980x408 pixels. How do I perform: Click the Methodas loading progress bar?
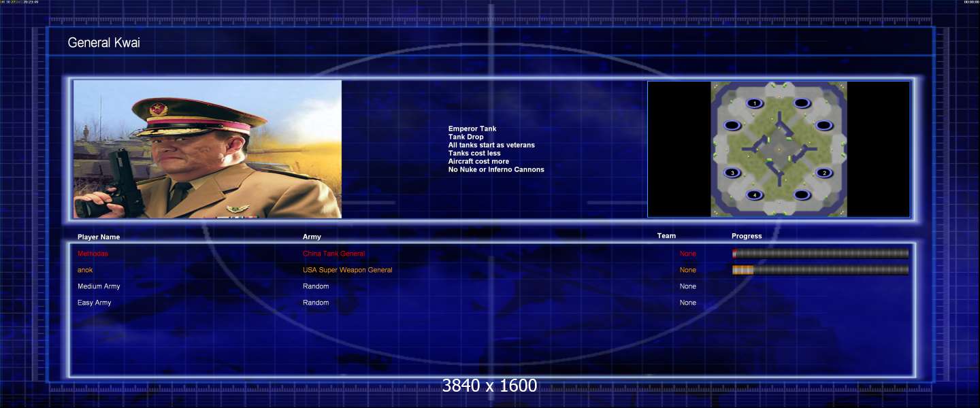pyautogui.click(x=820, y=254)
